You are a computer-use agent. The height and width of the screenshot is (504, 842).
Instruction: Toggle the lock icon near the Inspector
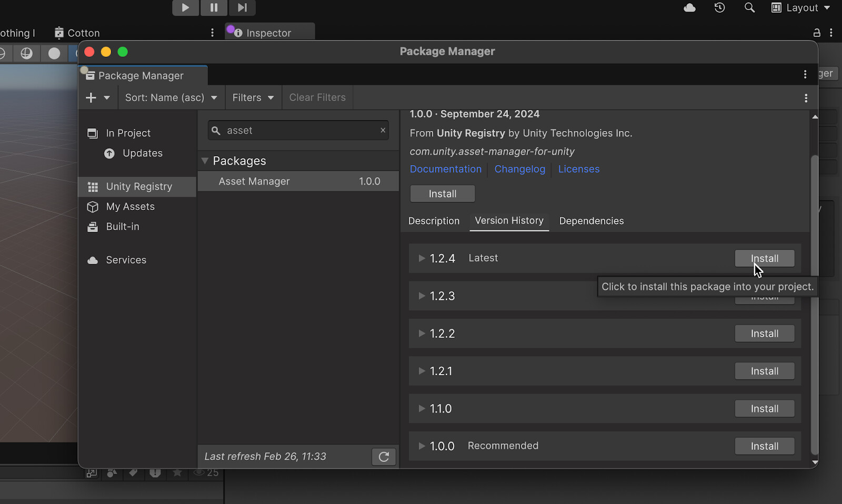817,33
